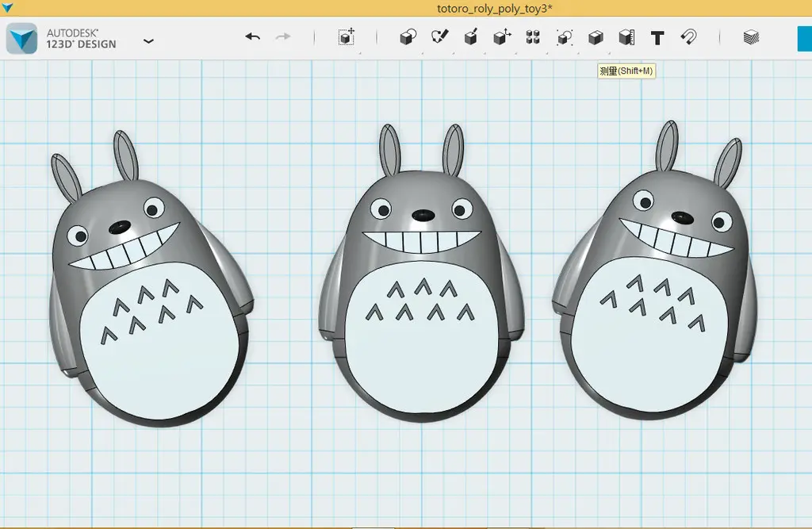Image resolution: width=812 pixels, height=529 pixels.
Task: Select the Sketch tool
Action: tap(439, 37)
